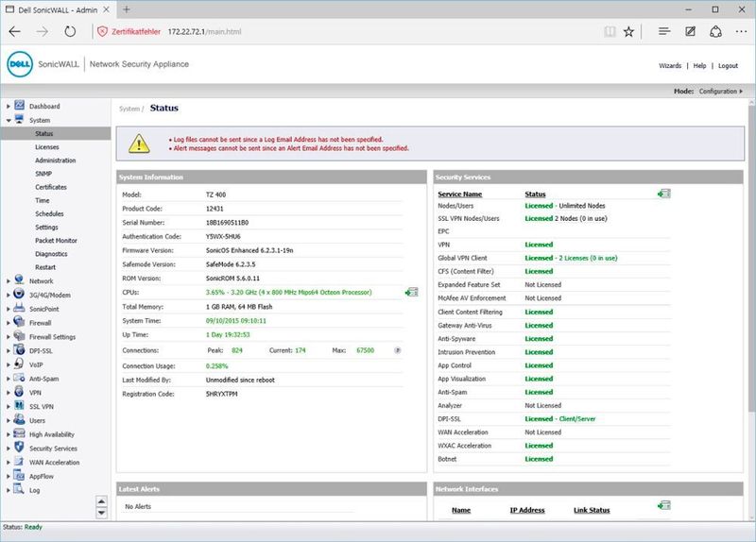Open a new browser tab
The width and height of the screenshot is (756, 542).
click(127, 9)
